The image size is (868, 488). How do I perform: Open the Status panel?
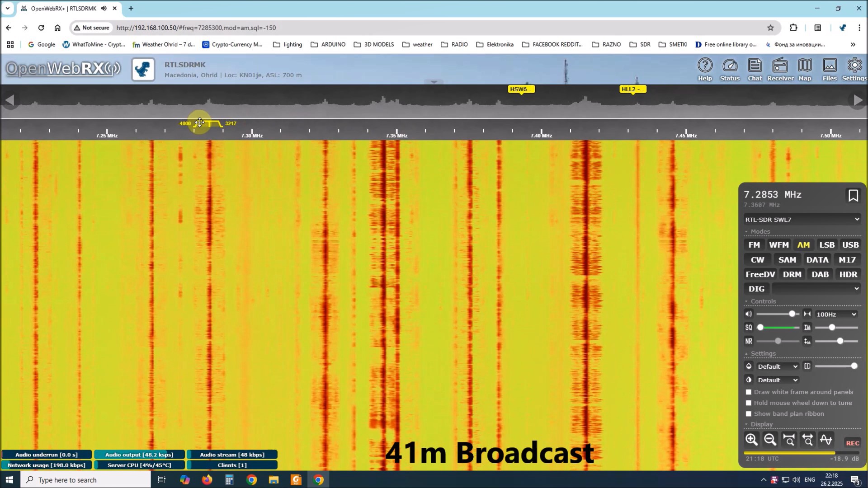click(729, 70)
